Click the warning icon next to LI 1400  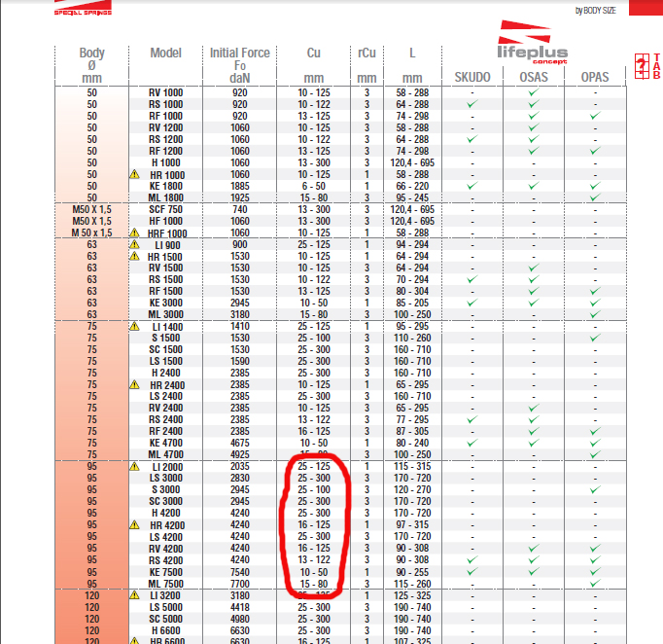[134, 327]
